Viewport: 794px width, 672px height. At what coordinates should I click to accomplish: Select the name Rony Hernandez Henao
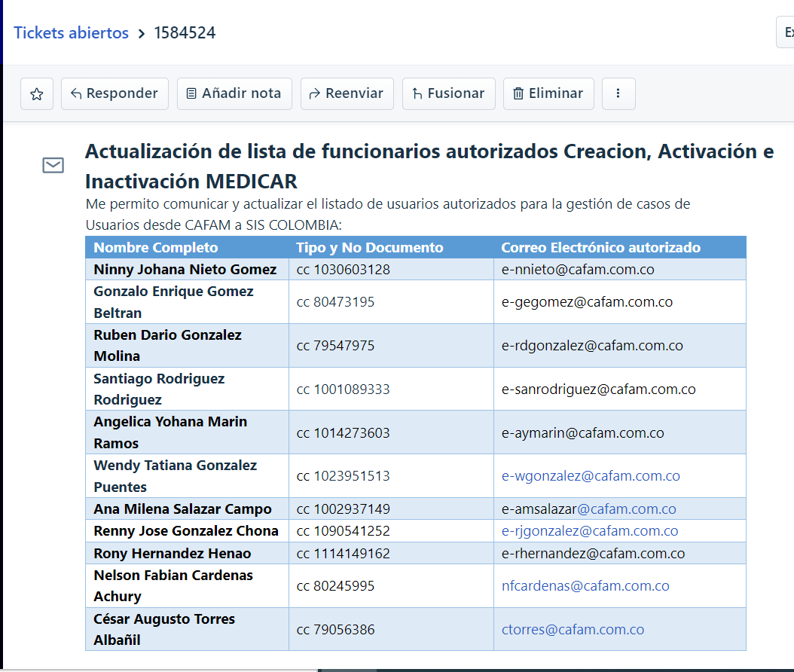(x=173, y=554)
